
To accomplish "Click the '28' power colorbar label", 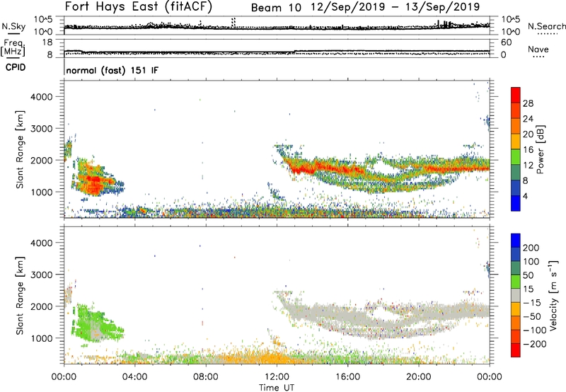I will (x=528, y=103).
